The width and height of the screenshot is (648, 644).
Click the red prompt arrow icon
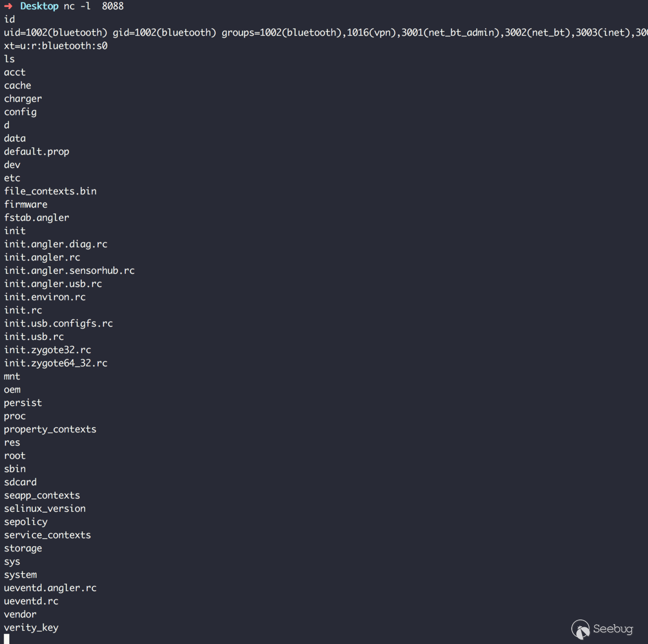pos(8,6)
